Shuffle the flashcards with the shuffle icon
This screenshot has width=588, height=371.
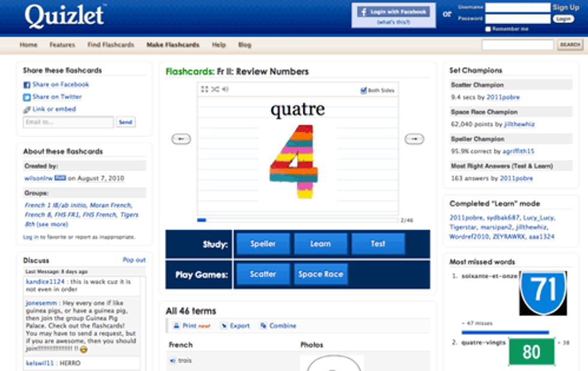pyautogui.click(x=215, y=89)
